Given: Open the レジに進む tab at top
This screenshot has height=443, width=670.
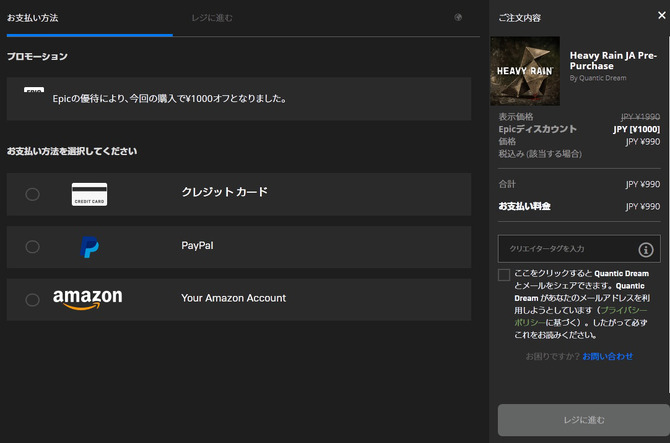Looking at the screenshot, I should (213, 18).
